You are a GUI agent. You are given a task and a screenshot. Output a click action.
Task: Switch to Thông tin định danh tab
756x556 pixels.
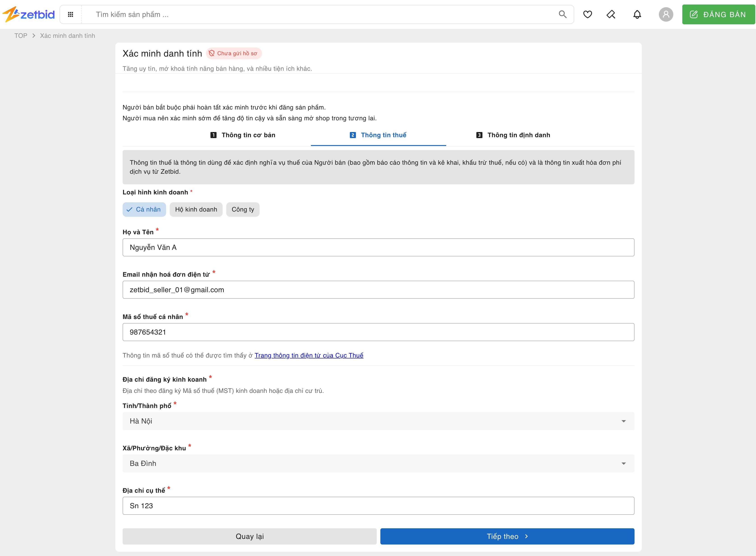513,135
